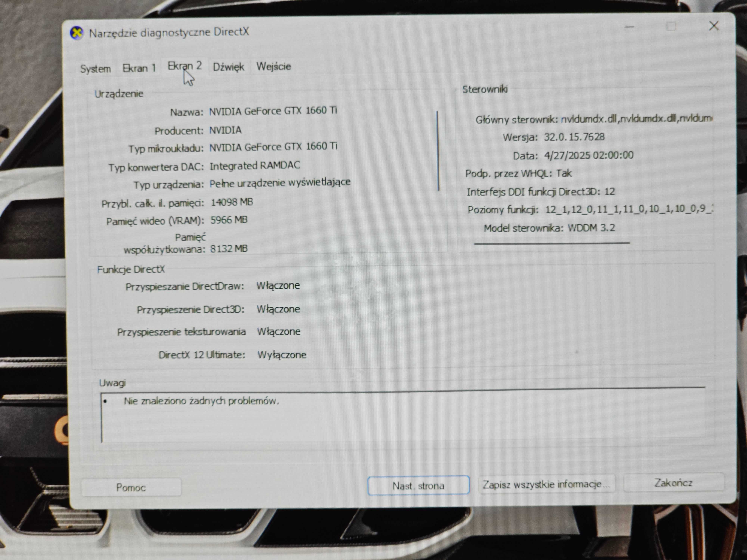Click the texture acceleration Włączone value
Screen dimensions: 747x560
[279, 332]
